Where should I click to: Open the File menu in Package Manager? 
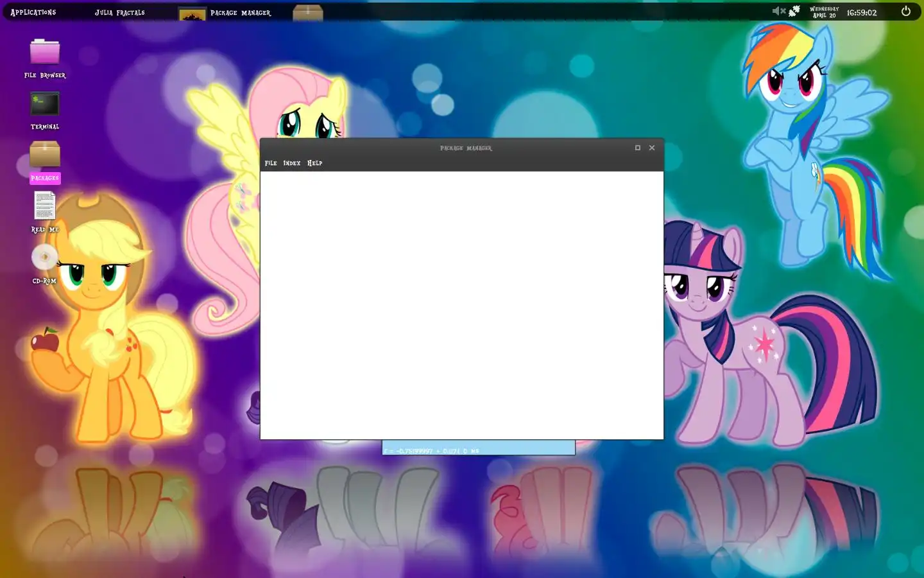271,163
